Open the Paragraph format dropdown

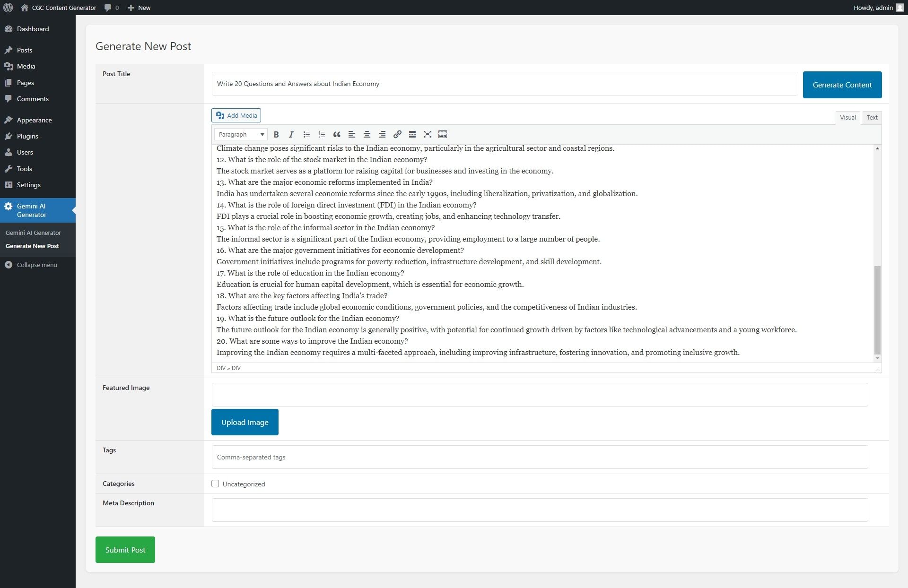pyautogui.click(x=241, y=135)
